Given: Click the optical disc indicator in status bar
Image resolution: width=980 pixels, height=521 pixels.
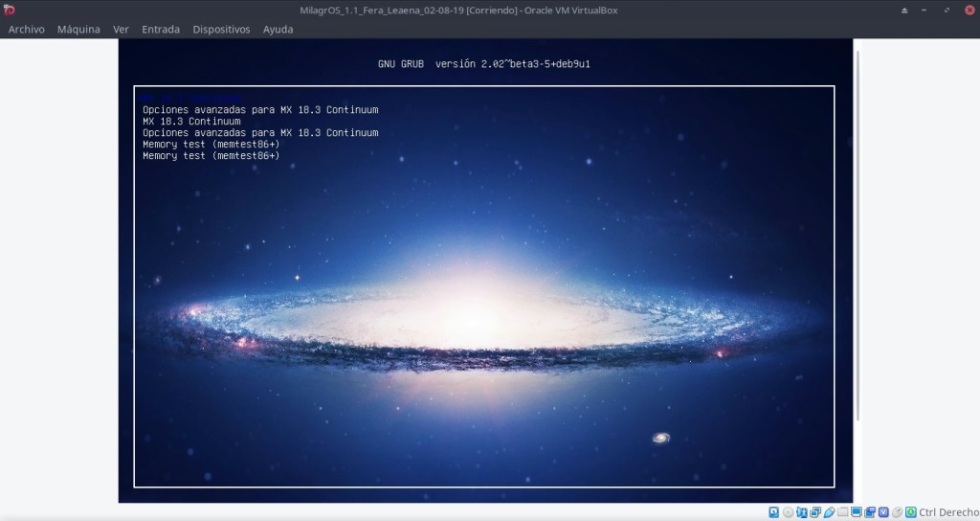Looking at the screenshot, I should (x=789, y=512).
